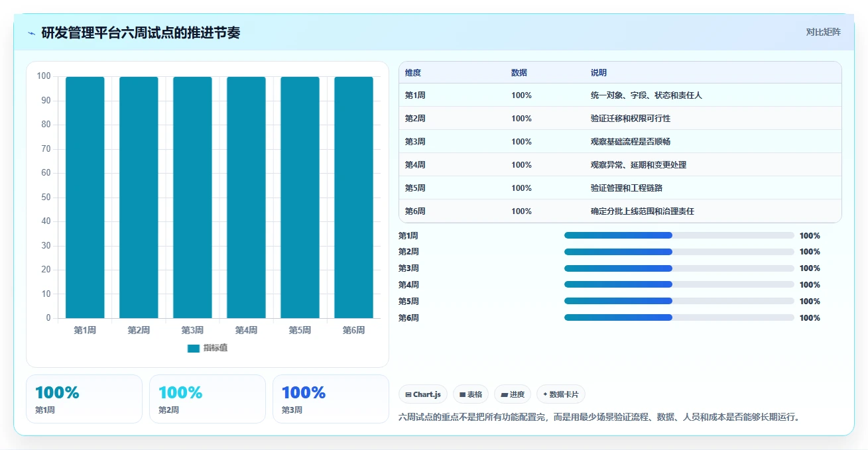
Task: Select the 第3周 cell in the table
Action: (415, 142)
